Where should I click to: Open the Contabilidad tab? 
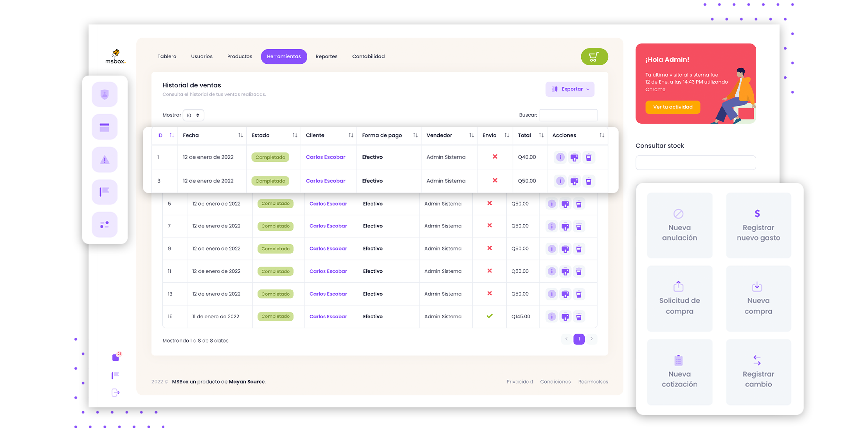click(x=368, y=57)
